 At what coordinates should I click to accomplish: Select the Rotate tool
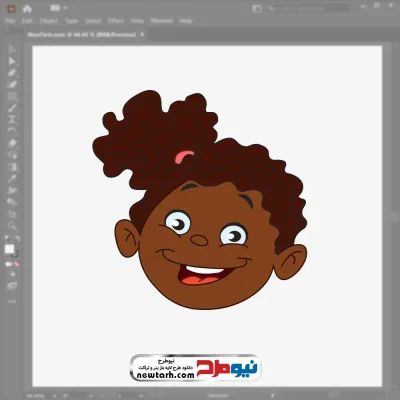(12, 131)
